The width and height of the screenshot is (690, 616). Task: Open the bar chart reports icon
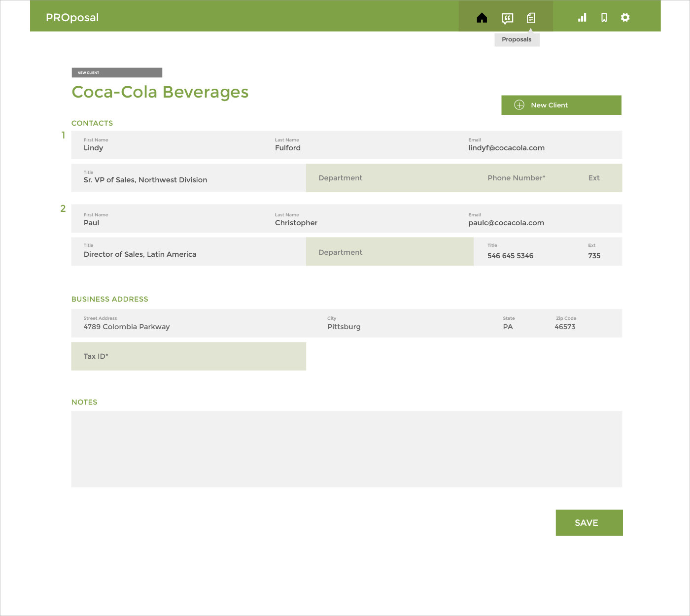pos(582,18)
